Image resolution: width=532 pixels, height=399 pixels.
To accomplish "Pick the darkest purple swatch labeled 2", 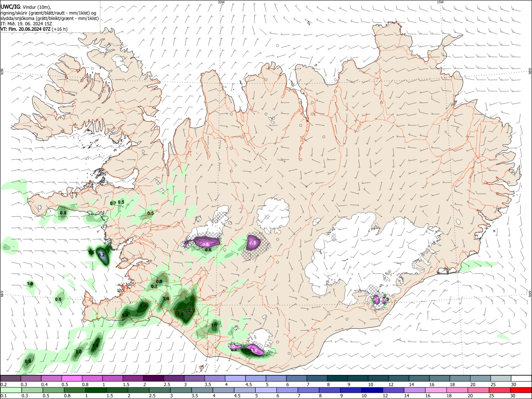I will pyautogui.click(x=153, y=379).
